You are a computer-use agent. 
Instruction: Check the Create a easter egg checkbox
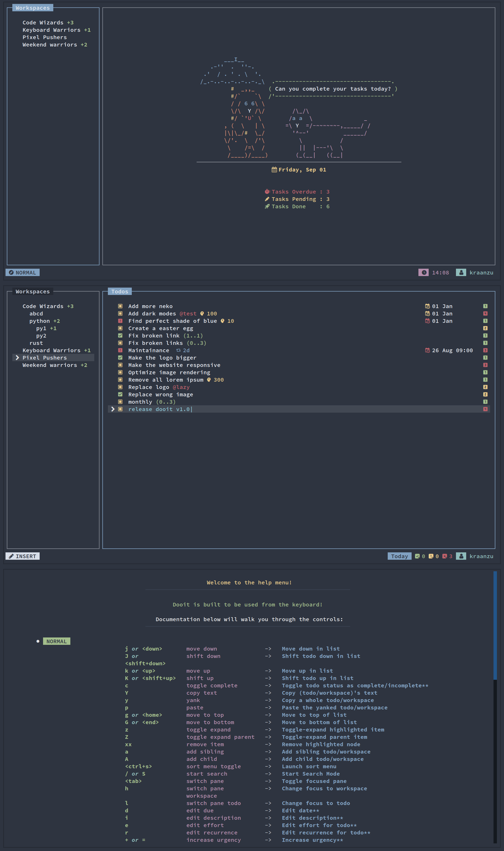pyautogui.click(x=120, y=328)
